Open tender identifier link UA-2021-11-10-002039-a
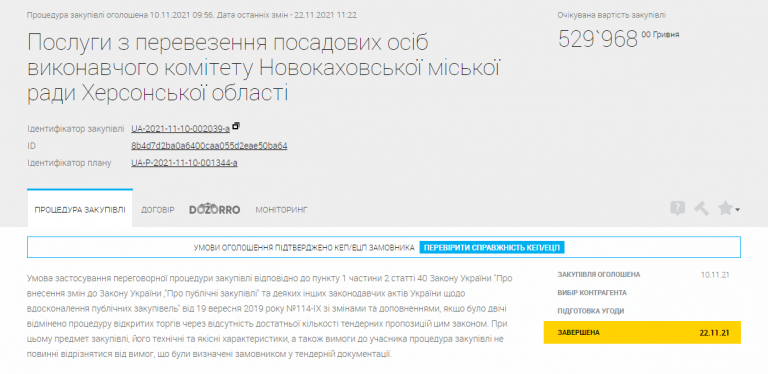This screenshot has width=768, height=374. click(180, 129)
